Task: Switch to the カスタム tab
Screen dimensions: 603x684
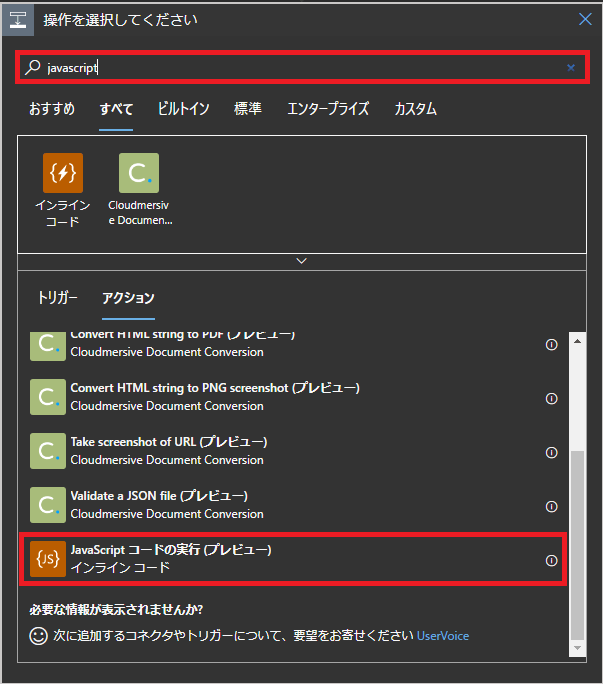Action: click(x=415, y=109)
